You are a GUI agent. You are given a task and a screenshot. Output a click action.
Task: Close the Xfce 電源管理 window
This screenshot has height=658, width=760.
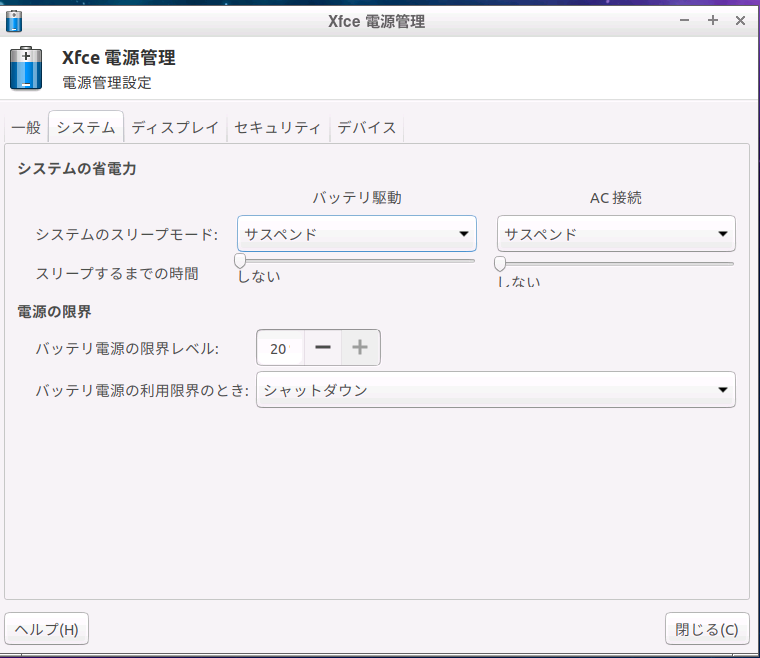[740, 20]
